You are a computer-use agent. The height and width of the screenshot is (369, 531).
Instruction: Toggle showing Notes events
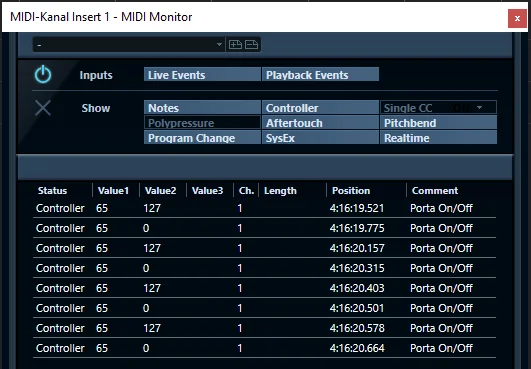click(202, 107)
